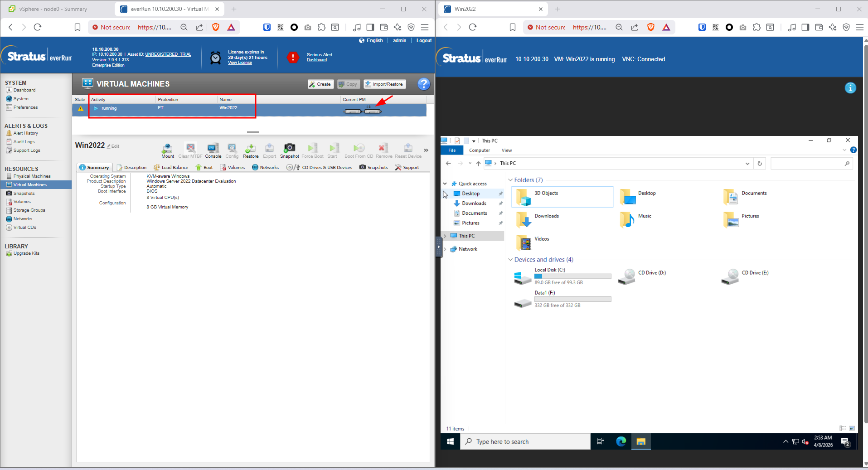Click the Windows taskbar search box
The image size is (868, 470).
pyautogui.click(x=526, y=441)
